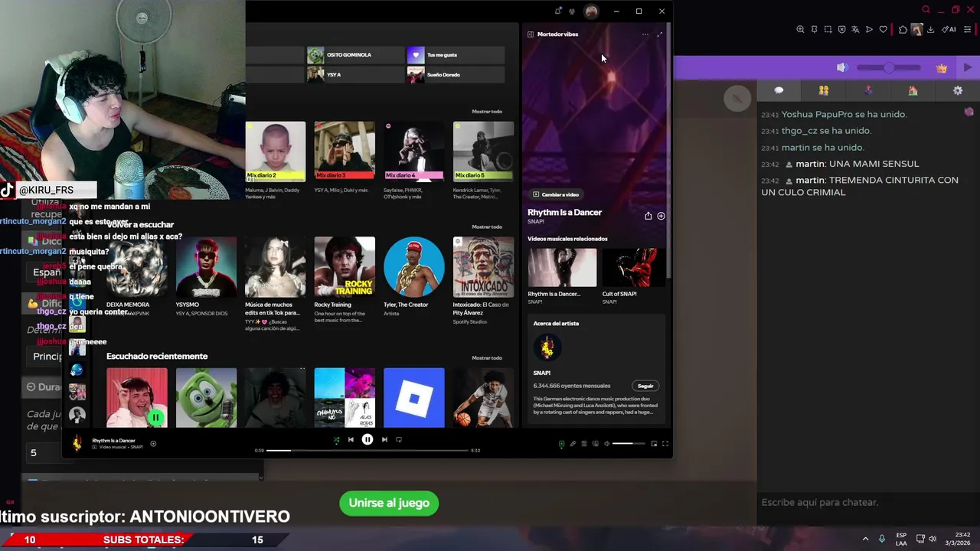The height and width of the screenshot is (551, 980).
Task: Open the Spotify miniplayer
Action: [654, 444]
